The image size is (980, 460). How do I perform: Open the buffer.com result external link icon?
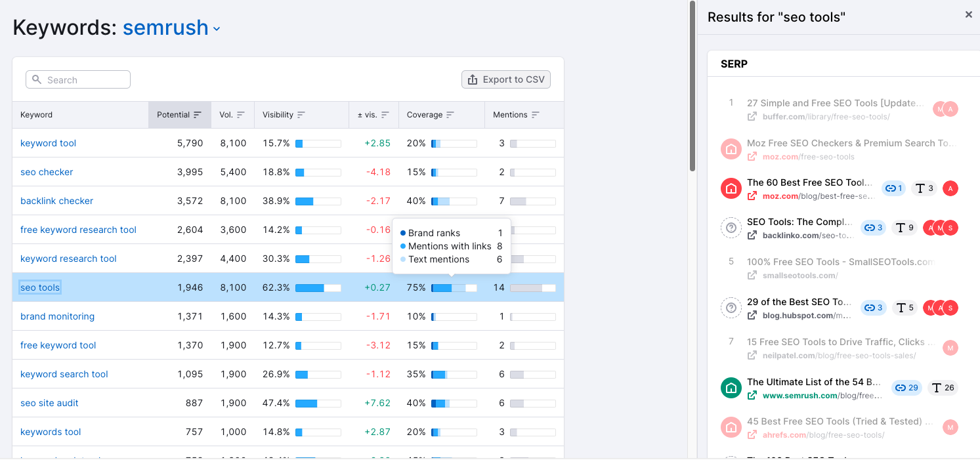coord(752,117)
